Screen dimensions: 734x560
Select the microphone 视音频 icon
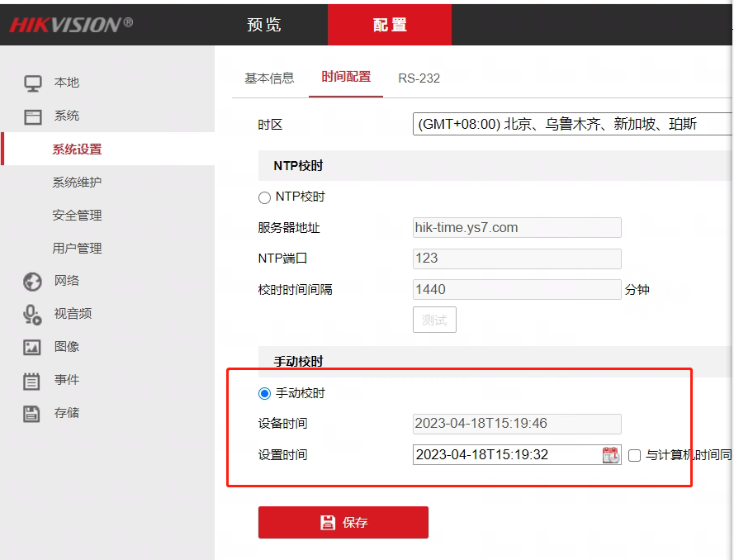32,315
